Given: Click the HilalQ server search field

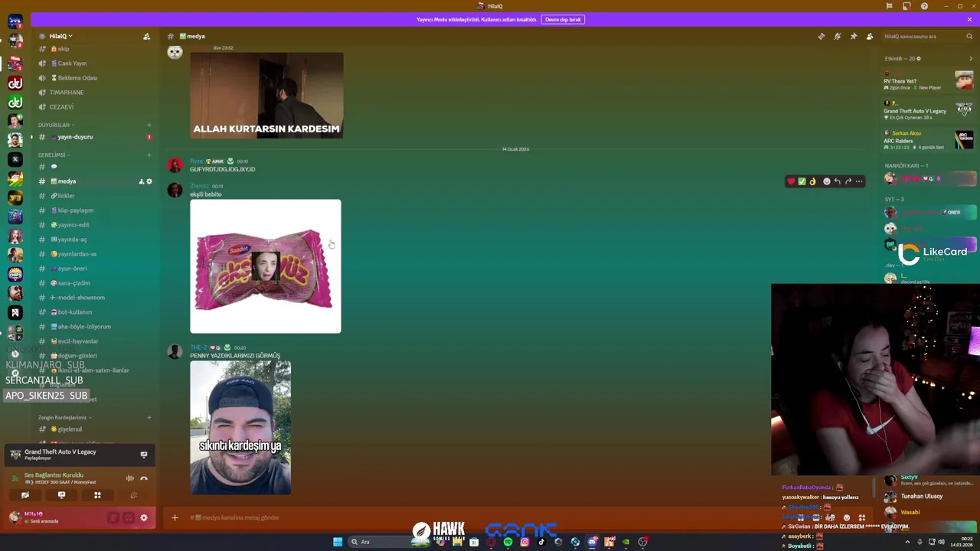Looking at the screenshot, I should tap(928, 36).
